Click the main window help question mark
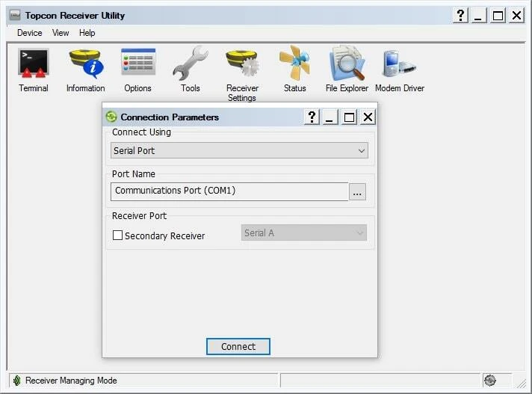The height and width of the screenshot is (394, 532). click(x=460, y=16)
